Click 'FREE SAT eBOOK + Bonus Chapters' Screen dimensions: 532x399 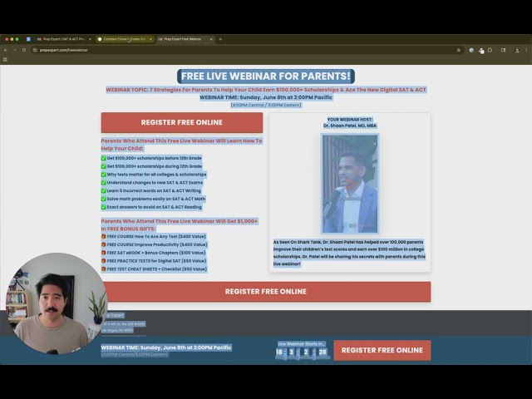(x=156, y=253)
